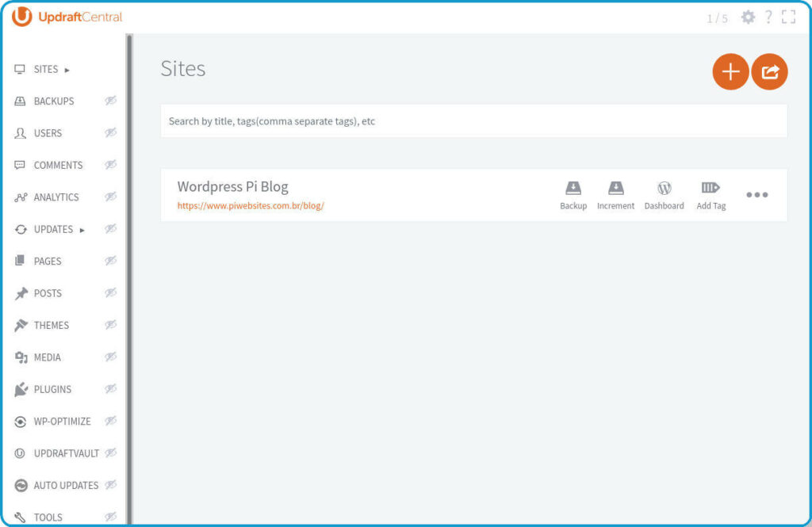Open Backups in the sidebar
The image size is (812, 527).
point(54,101)
